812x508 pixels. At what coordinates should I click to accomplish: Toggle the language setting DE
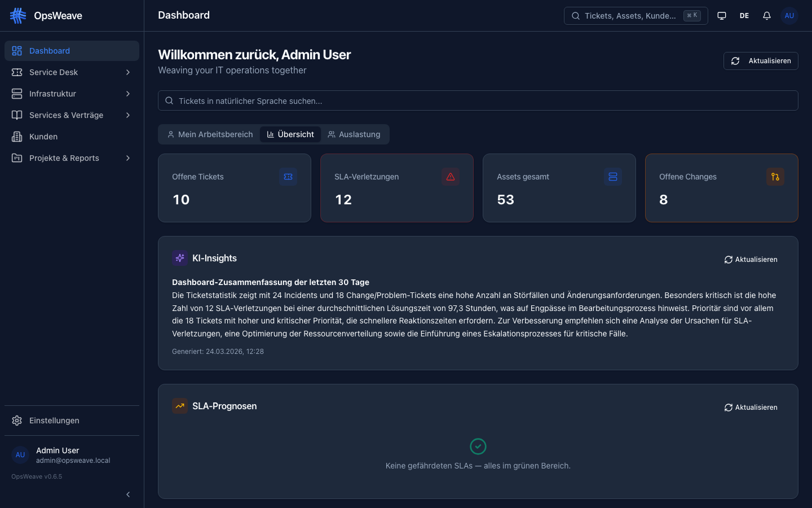pyautogui.click(x=744, y=15)
